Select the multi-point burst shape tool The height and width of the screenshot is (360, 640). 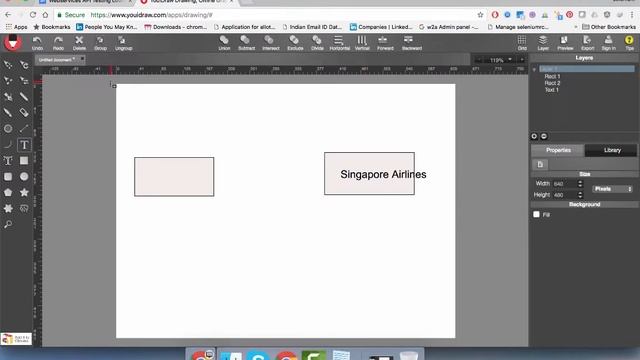click(8, 209)
